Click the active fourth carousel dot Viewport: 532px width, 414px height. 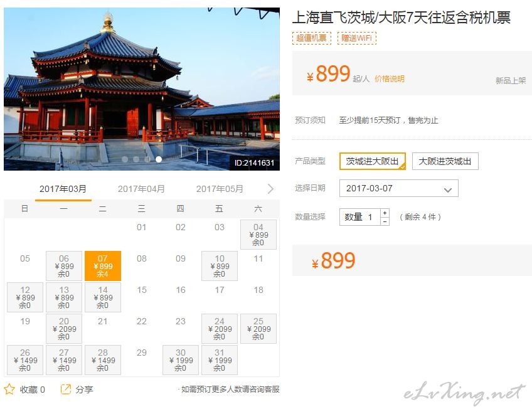(159, 159)
